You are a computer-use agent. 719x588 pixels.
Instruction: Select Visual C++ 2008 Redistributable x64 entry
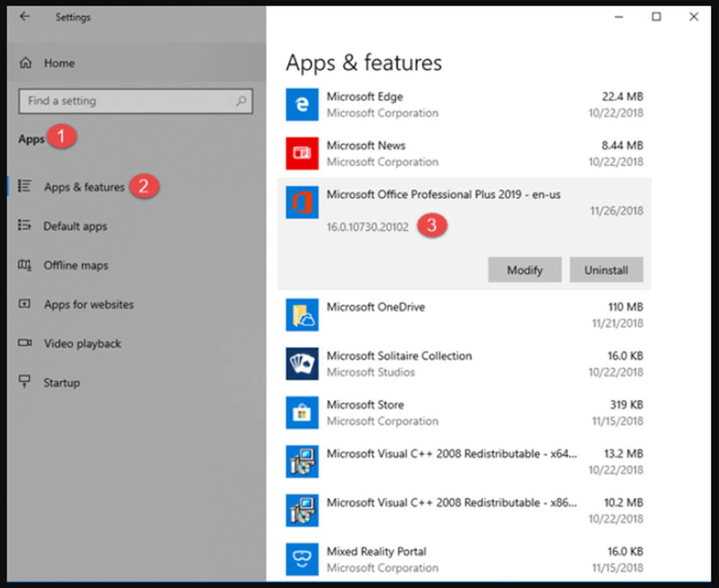point(464,462)
